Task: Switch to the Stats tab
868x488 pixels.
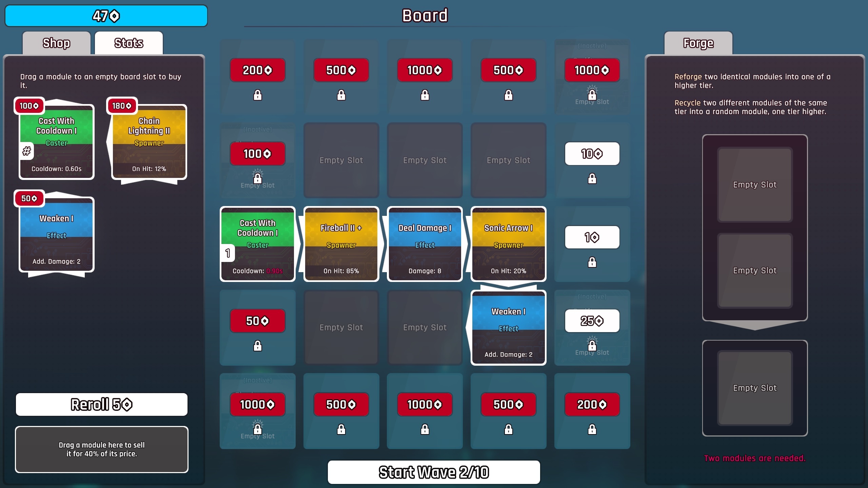Action: 129,43
